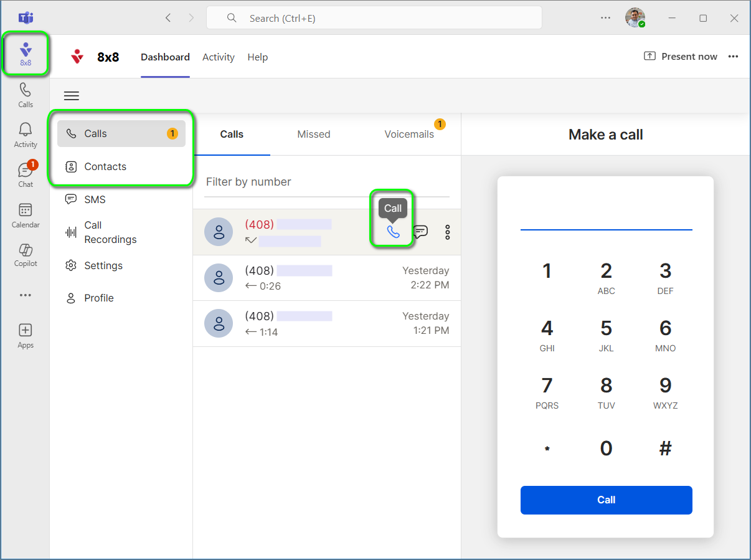Screen dimensions: 751x560
Task: Expand more options for first call entry
Action: [447, 232]
